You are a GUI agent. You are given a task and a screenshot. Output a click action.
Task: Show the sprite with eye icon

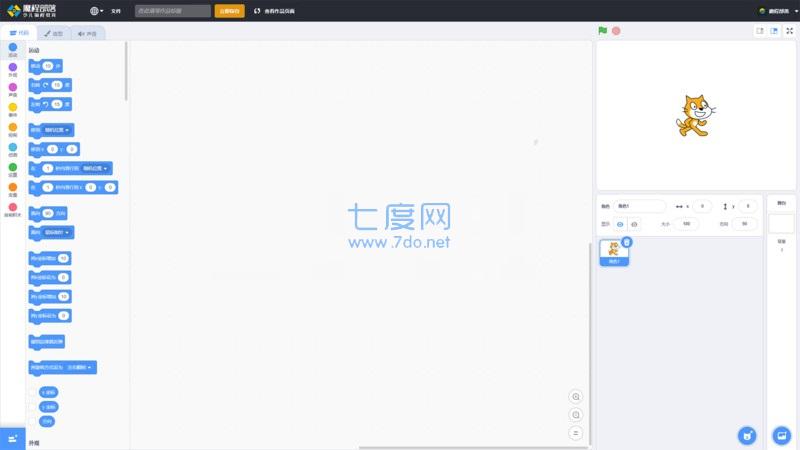pos(620,224)
